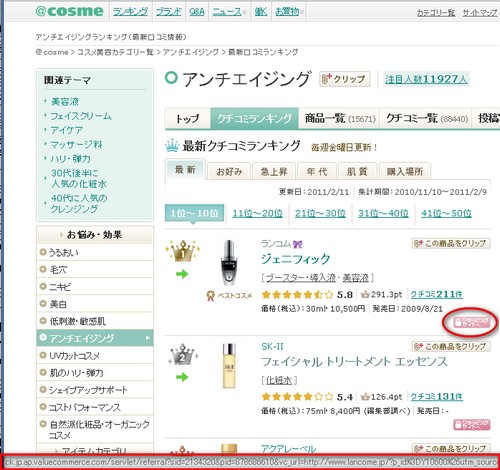
Task: Open 30代後半に人気の化粧水 theme
Action: click(x=79, y=178)
